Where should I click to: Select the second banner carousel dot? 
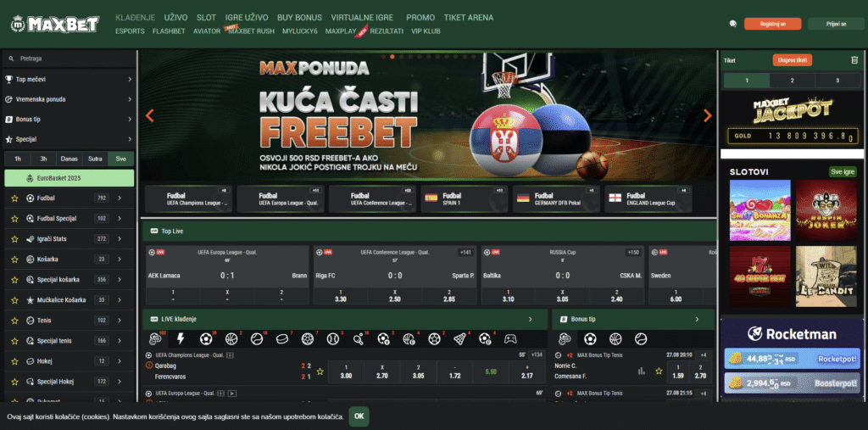click(x=392, y=57)
